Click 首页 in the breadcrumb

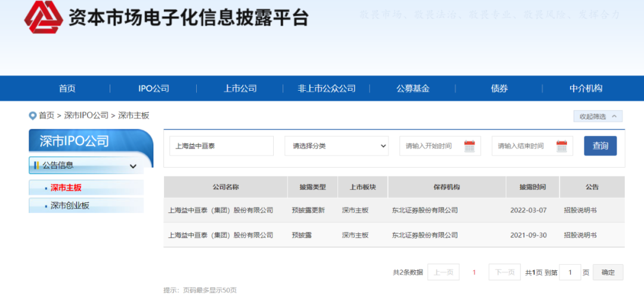(x=47, y=116)
